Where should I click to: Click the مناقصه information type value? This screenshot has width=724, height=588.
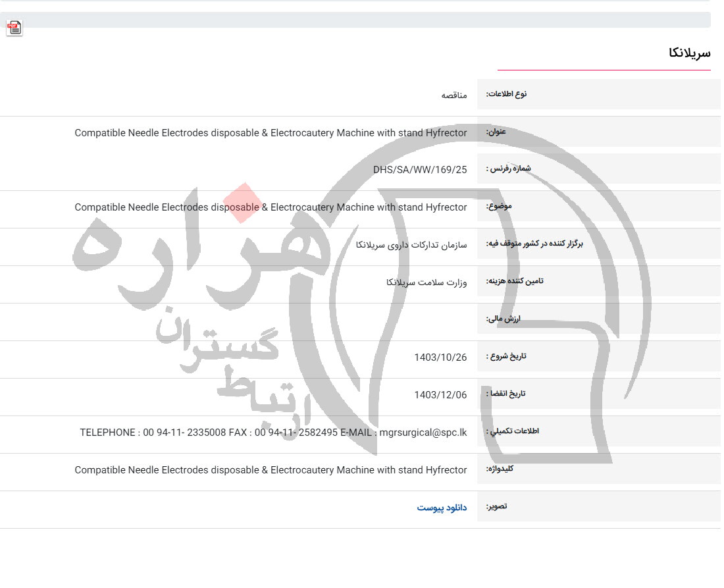point(454,95)
